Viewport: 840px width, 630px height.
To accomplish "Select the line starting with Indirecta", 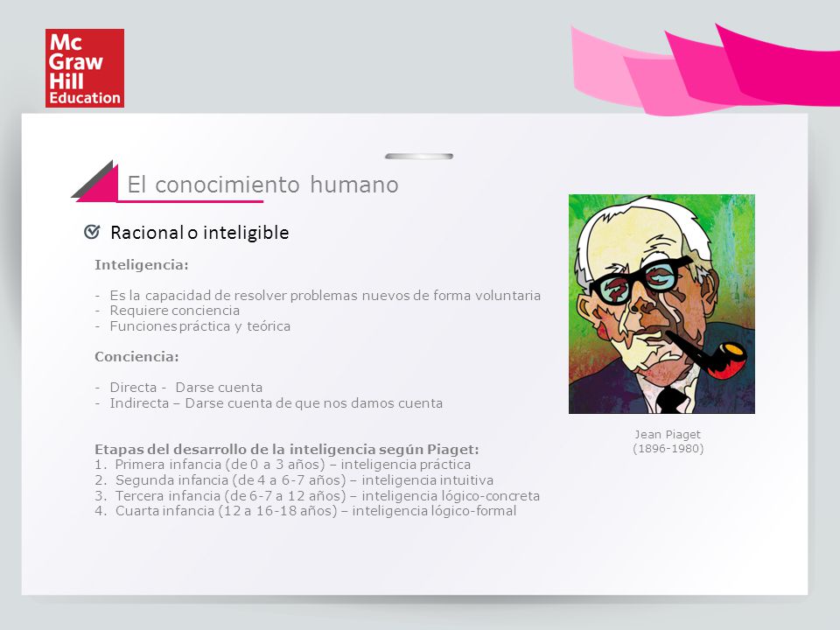I will (269, 402).
